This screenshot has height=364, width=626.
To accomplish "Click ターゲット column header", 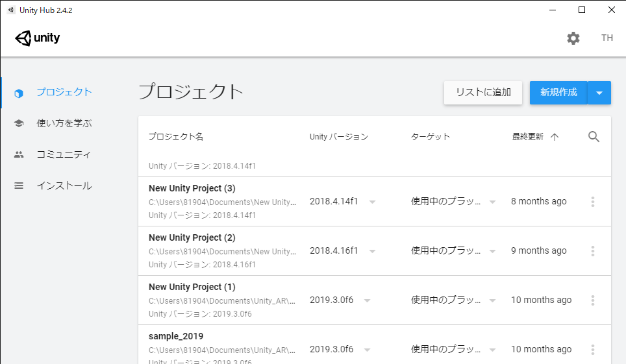I will 431,137.
